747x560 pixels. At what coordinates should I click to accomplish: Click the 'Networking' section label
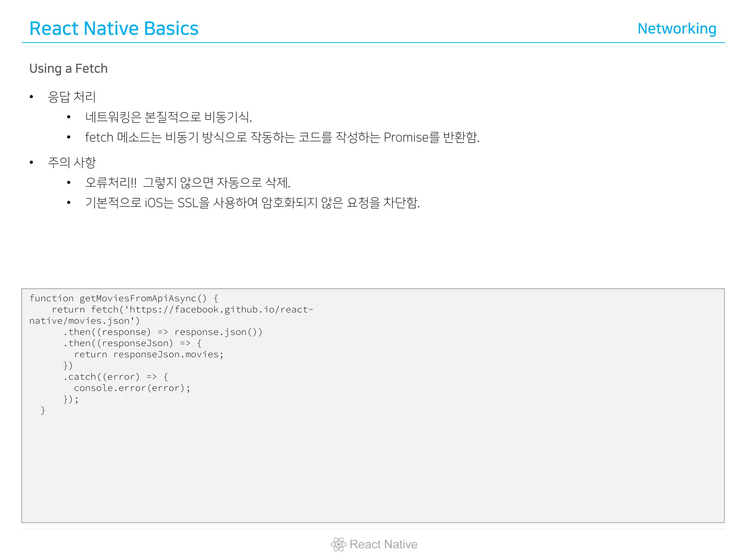click(x=677, y=28)
